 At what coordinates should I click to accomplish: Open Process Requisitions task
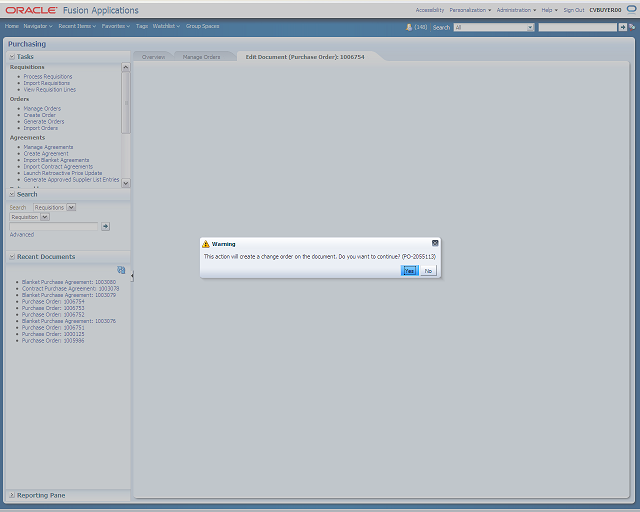pos(48,77)
